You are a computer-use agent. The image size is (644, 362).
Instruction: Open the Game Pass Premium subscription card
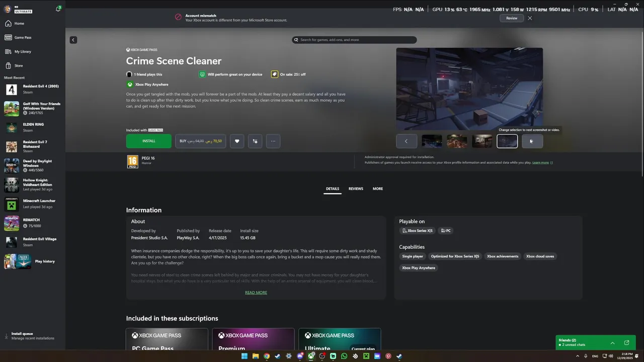pyautogui.click(x=254, y=339)
